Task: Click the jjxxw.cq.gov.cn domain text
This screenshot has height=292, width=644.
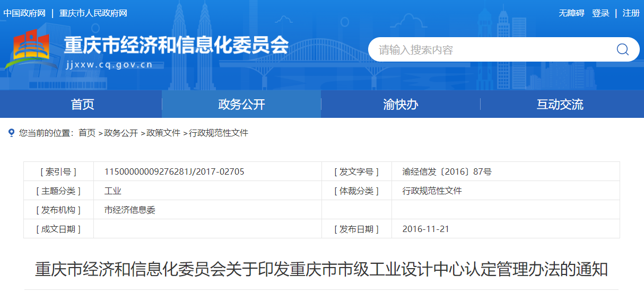Action: point(109,65)
